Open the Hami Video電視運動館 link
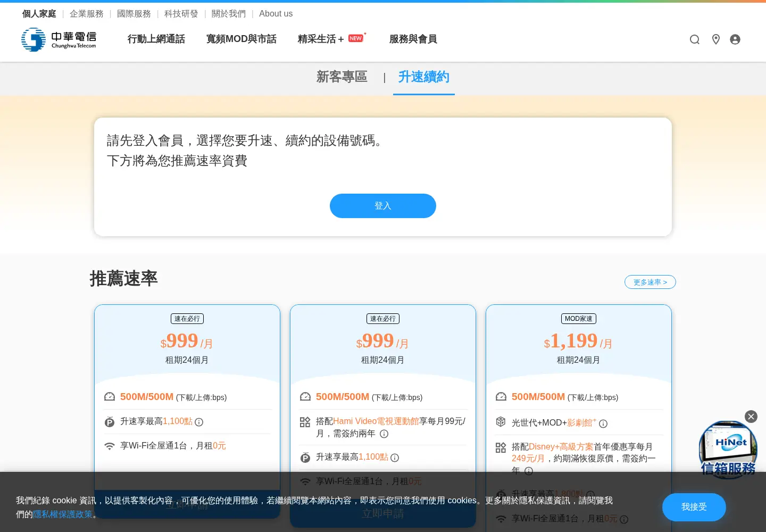Screen dimensions: 766x532 point(376,421)
